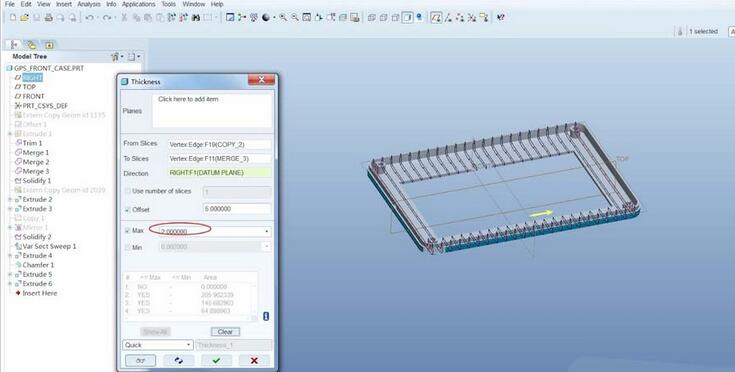Click the Context Help icon

pyautogui.click(x=501, y=18)
